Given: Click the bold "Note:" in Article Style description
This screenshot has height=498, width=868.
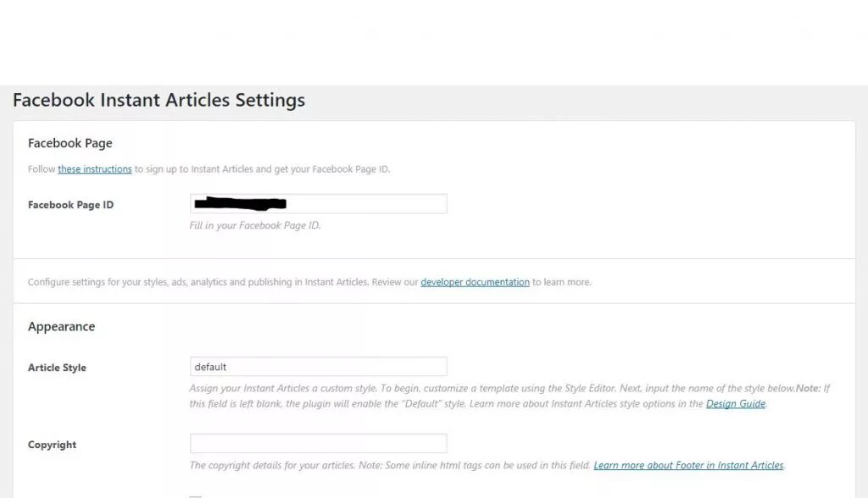Looking at the screenshot, I should pyautogui.click(x=808, y=389).
